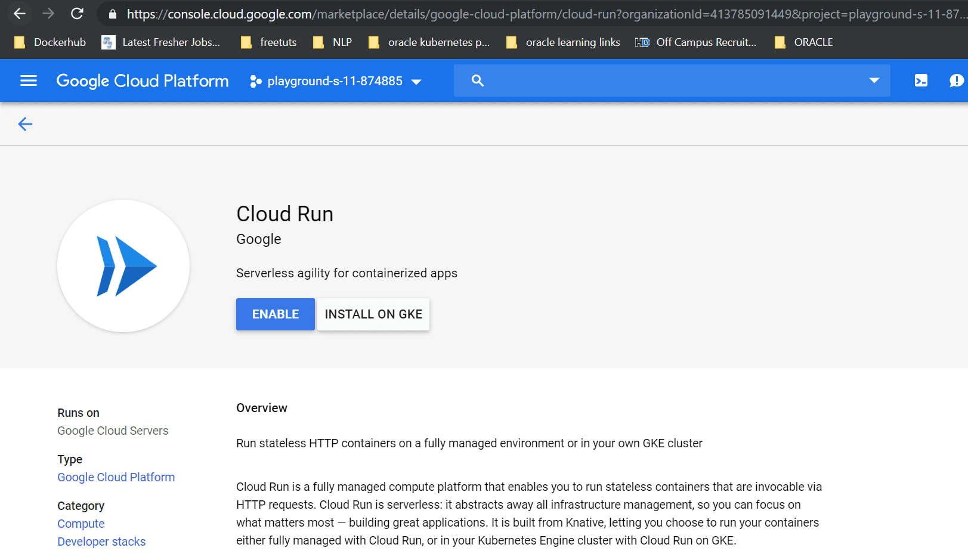Click the Google Cloud Platform type link
This screenshot has height=560, width=968.
tap(116, 477)
